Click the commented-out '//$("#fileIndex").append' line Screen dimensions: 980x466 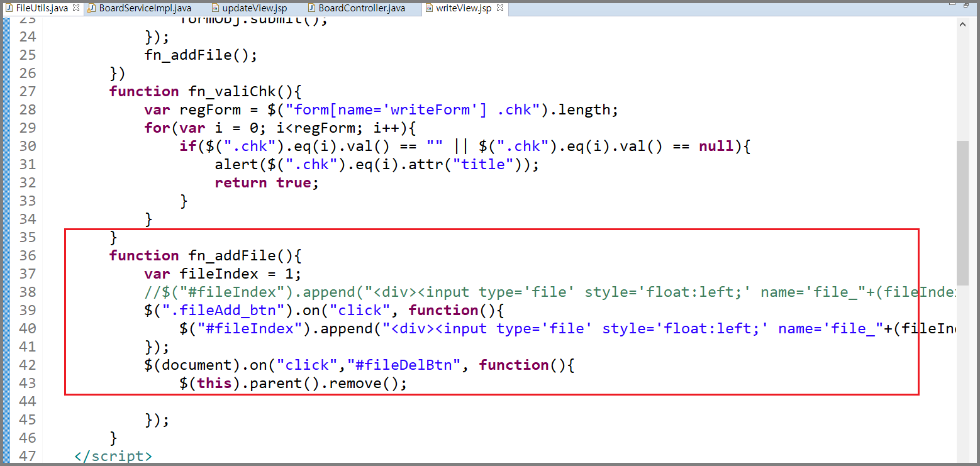(550, 292)
